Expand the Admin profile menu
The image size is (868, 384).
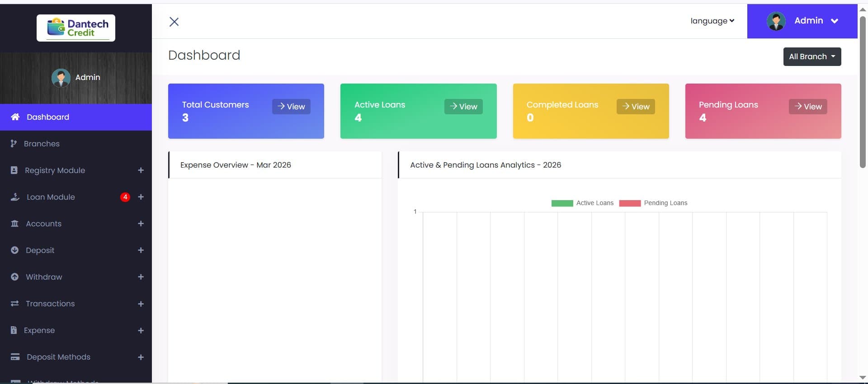(802, 21)
